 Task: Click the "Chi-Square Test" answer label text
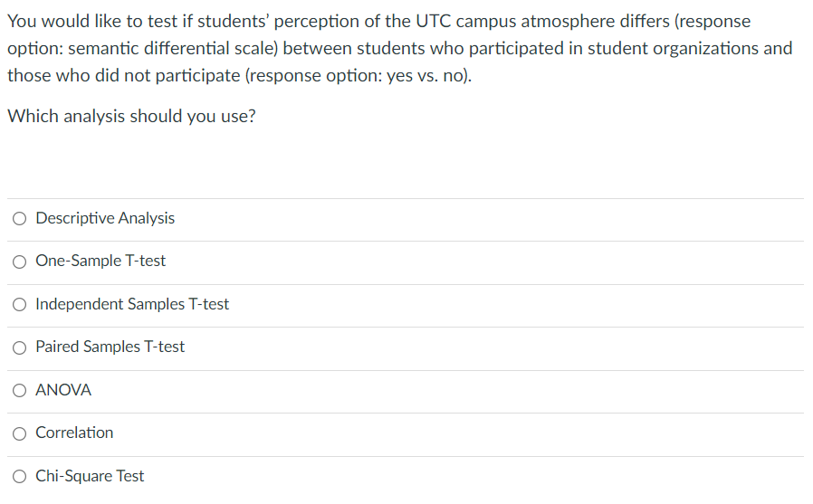click(90, 476)
